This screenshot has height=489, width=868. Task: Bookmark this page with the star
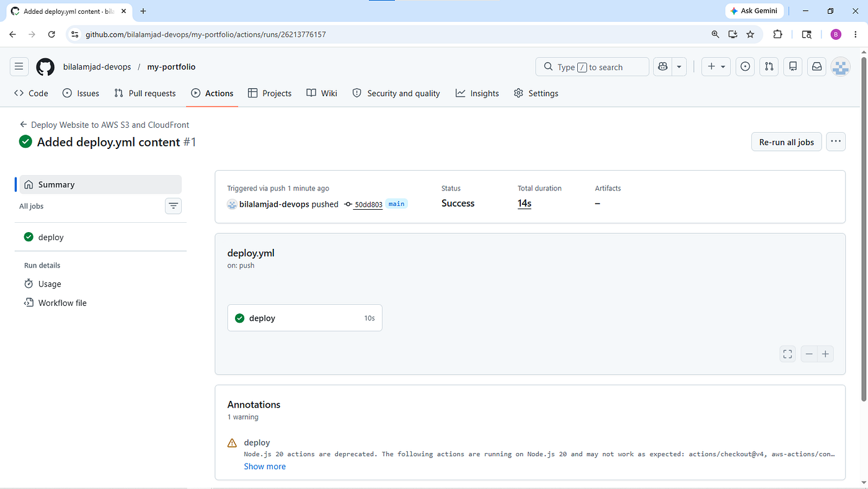coord(750,35)
